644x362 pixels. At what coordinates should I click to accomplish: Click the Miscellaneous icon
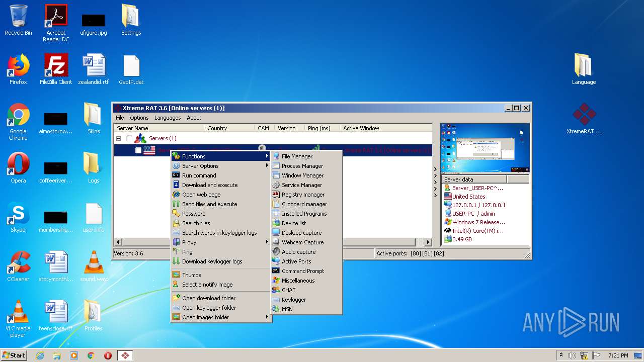click(276, 281)
